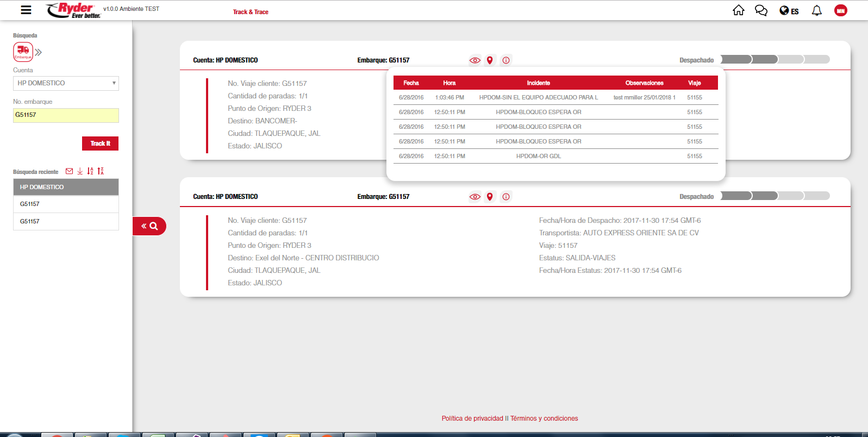Screen dimensions: 868x437
Task: Click the email icon beside Búsqueda reciente
Action: (x=69, y=171)
